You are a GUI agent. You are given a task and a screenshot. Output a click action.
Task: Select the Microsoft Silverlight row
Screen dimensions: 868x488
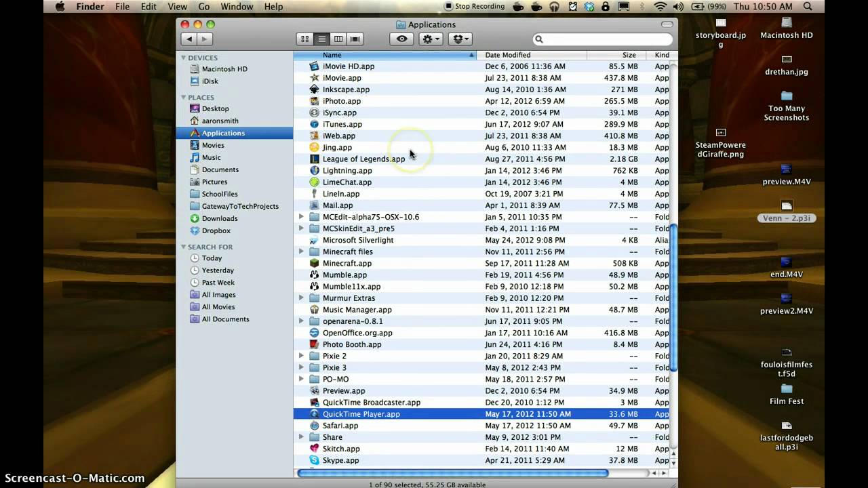[481, 240]
